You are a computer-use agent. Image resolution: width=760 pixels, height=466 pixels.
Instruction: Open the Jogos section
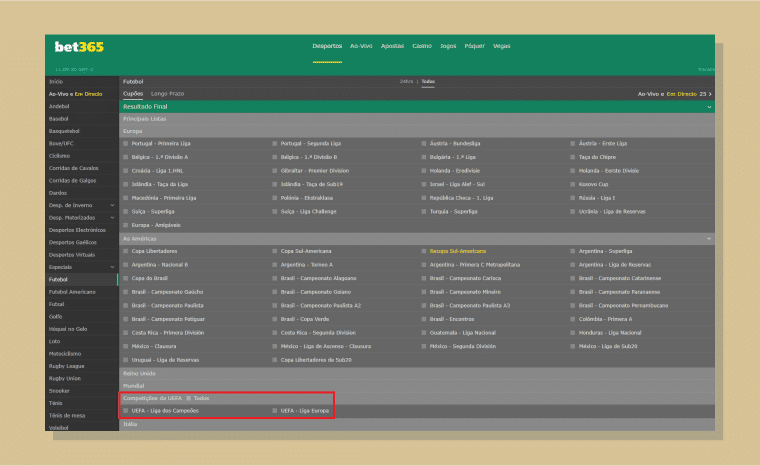448,46
